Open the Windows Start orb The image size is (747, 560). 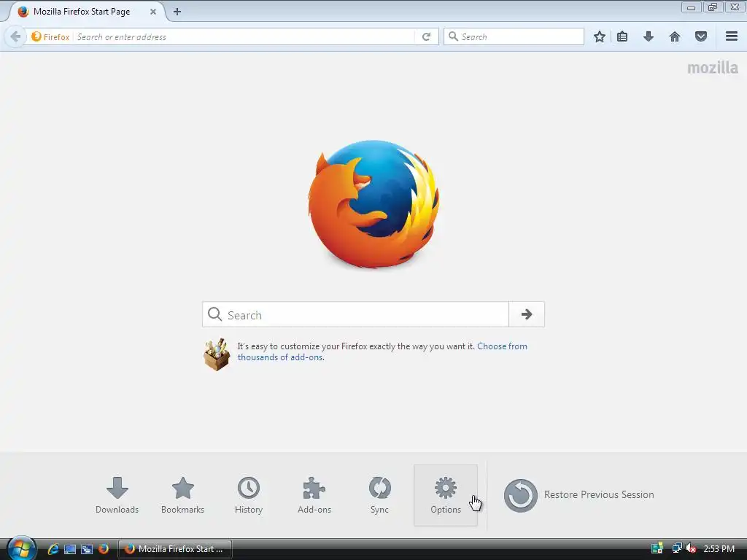pyautogui.click(x=20, y=549)
